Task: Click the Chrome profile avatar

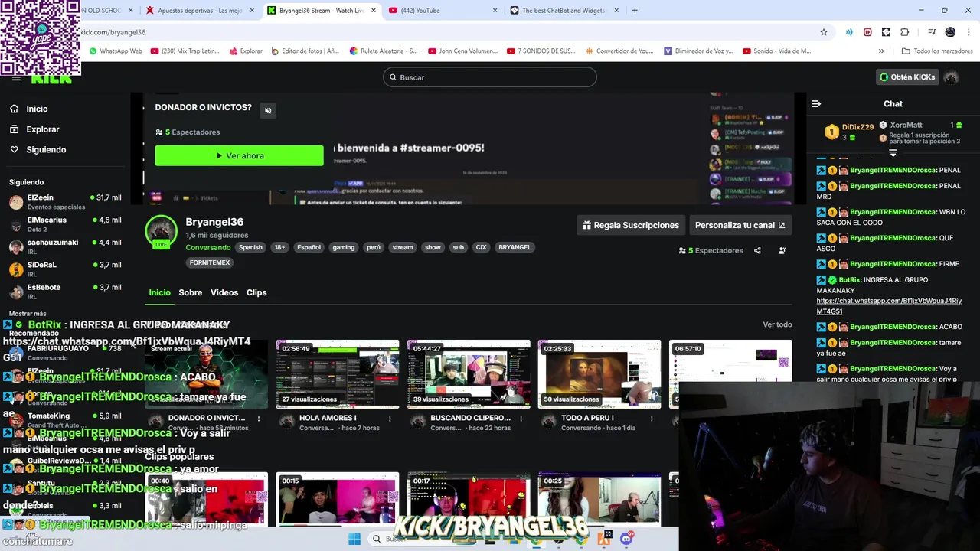Action: click(950, 32)
